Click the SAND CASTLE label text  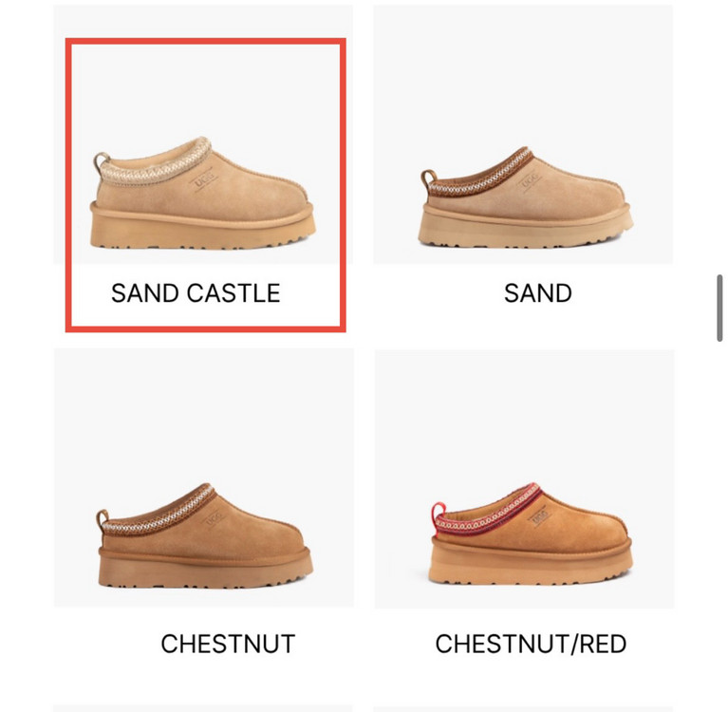(x=196, y=293)
